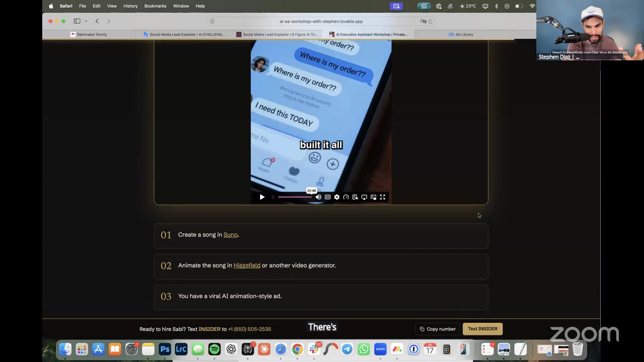644x362 pixels.
Task: Open the History menu
Action: pyautogui.click(x=130, y=6)
